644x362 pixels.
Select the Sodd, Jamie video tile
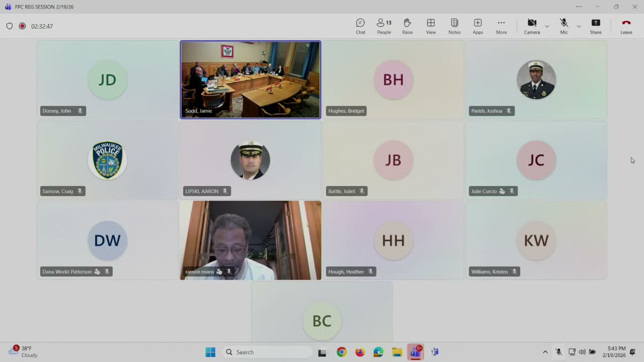[250, 79]
